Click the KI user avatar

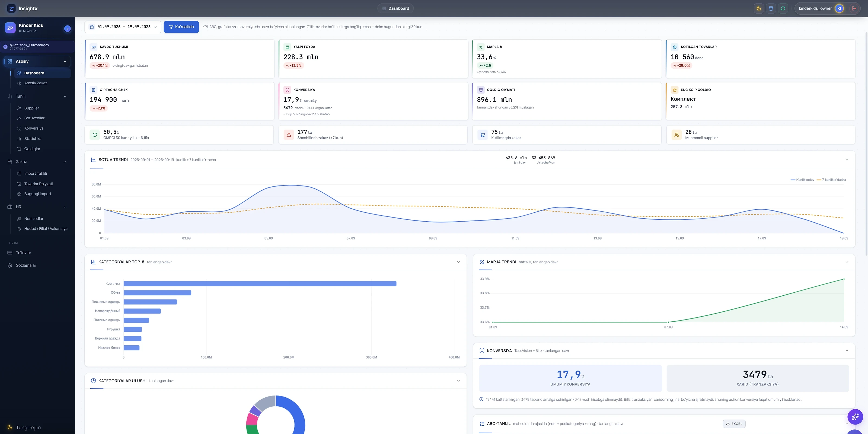(x=839, y=8)
